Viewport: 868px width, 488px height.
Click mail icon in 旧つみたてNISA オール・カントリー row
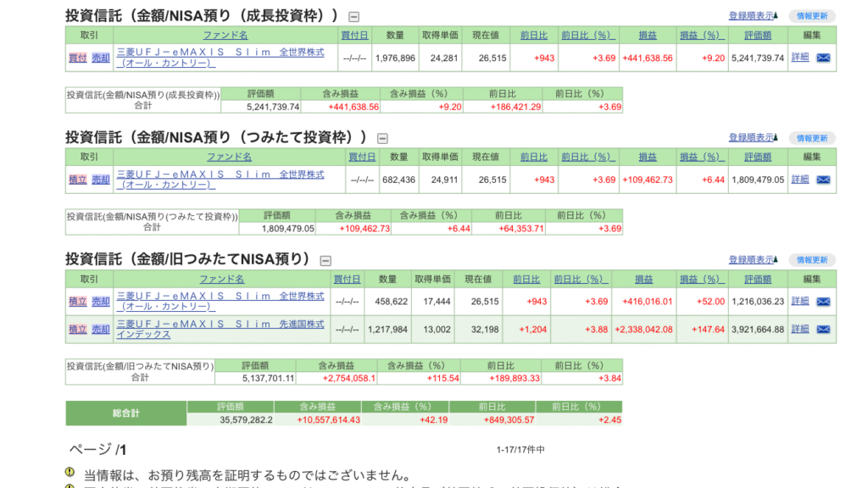(x=823, y=301)
